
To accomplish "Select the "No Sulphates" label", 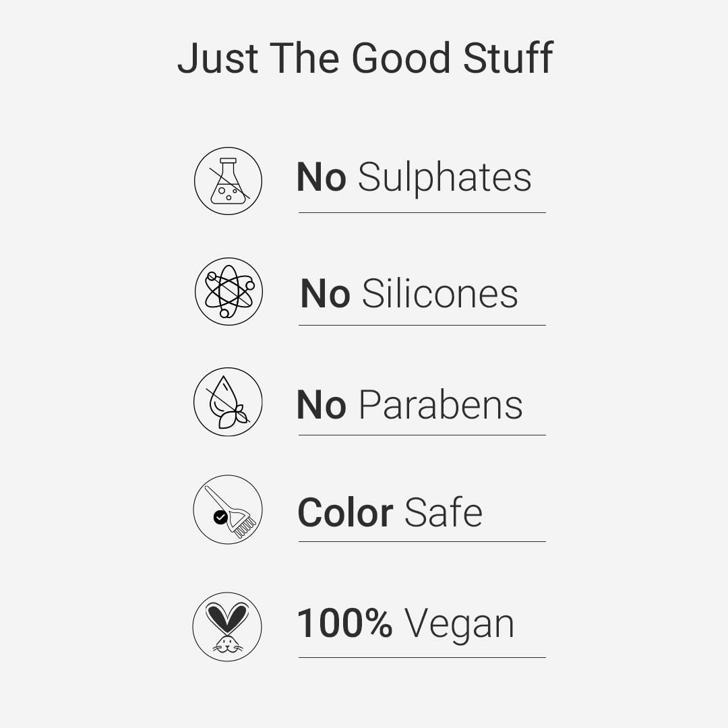I will click(x=414, y=177).
